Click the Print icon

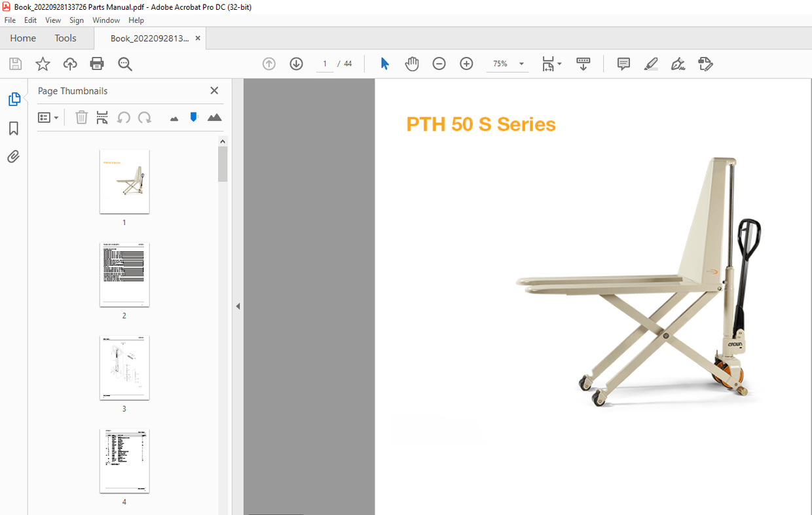pos(97,63)
